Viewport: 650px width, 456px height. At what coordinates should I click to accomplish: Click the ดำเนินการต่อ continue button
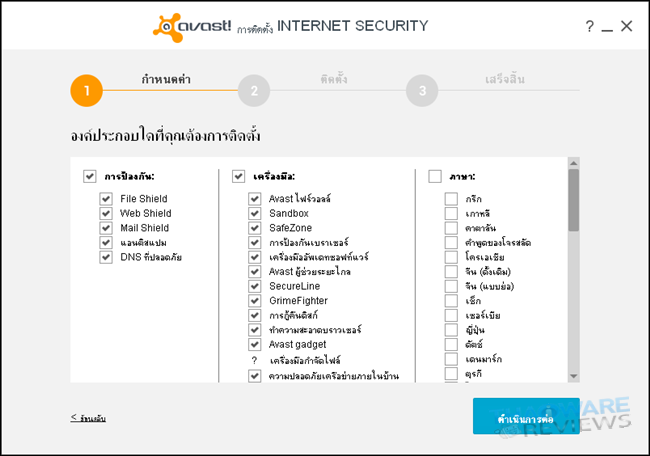tap(526, 416)
